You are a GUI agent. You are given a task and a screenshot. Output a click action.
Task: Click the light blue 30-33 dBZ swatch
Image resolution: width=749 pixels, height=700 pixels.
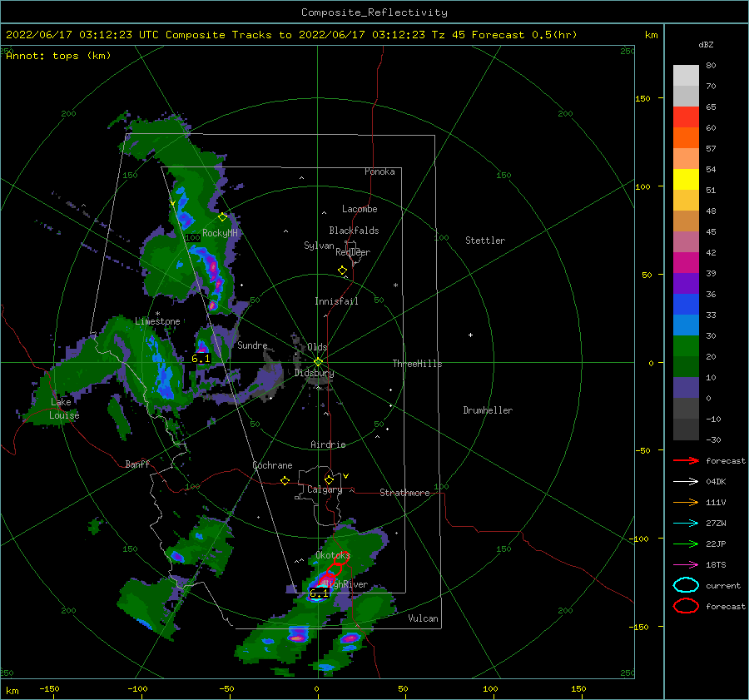coord(686,325)
